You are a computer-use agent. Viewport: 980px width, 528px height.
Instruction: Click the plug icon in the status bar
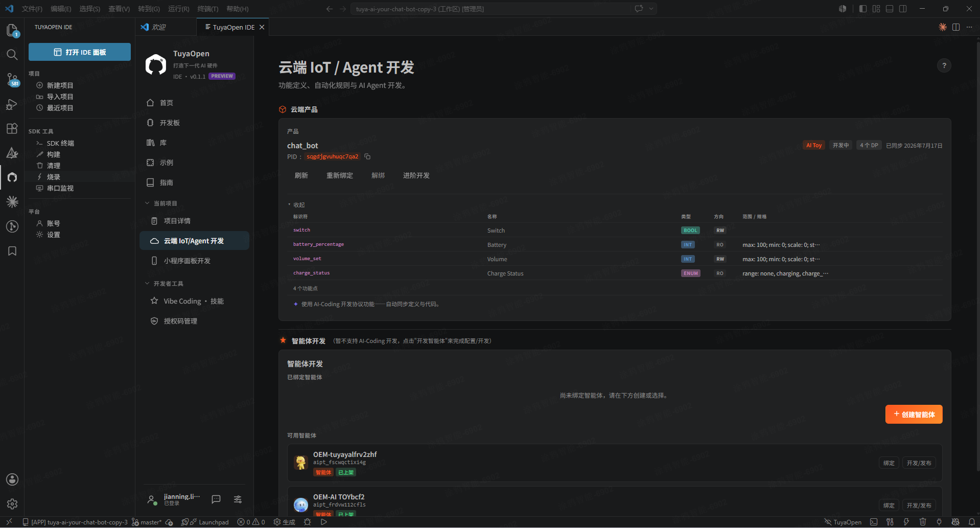click(939, 522)
